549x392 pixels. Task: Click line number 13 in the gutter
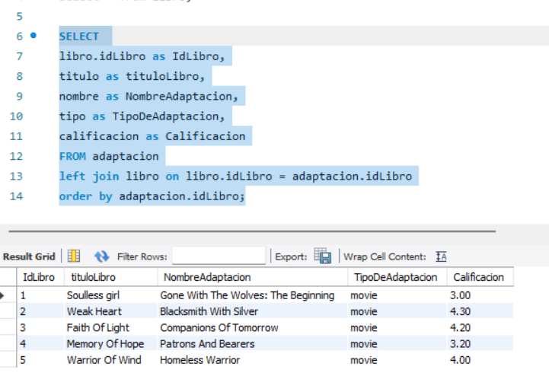16,176
